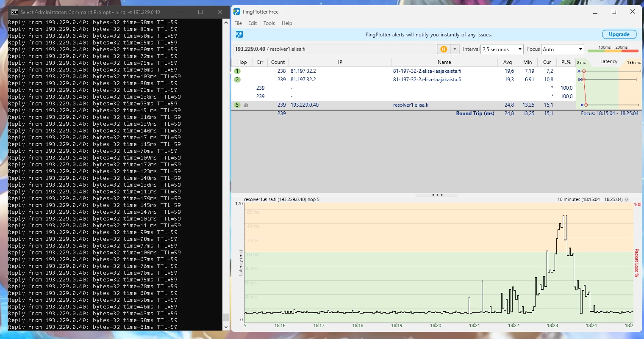
Task: Click the 18:20 marker on the time axis
Action: point(436,325)
